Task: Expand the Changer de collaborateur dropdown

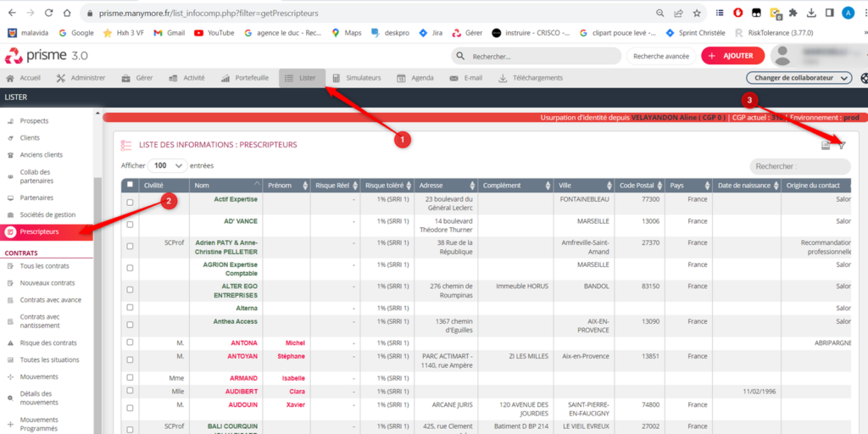Action: tap(800, 78)
